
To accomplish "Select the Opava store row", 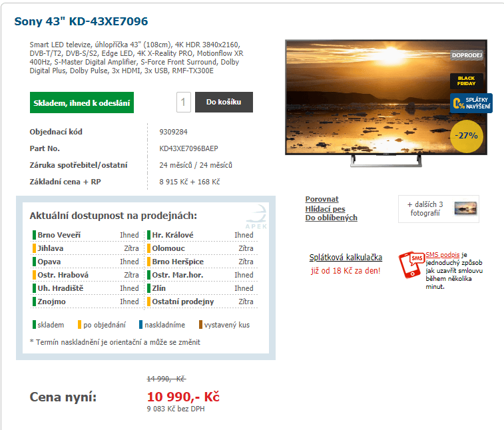I will click(86, 262).
